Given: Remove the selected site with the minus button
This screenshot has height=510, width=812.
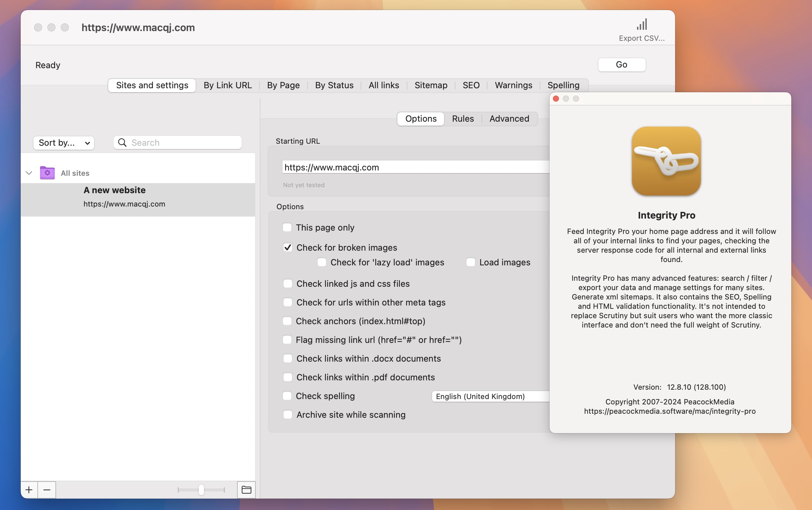Looking at the screenshot, I should 47,490.
